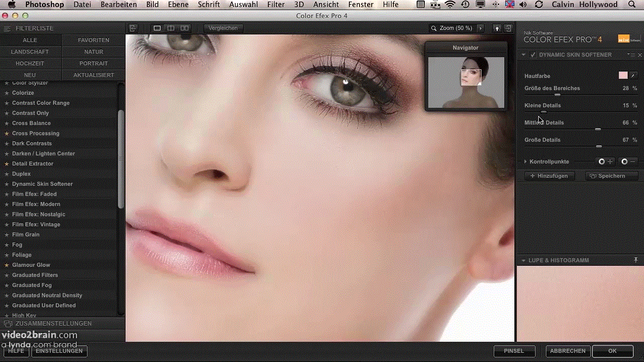Viewport: 644px width, 362px height.
Task: Select single image view mode
Action: tap(157, 28)
